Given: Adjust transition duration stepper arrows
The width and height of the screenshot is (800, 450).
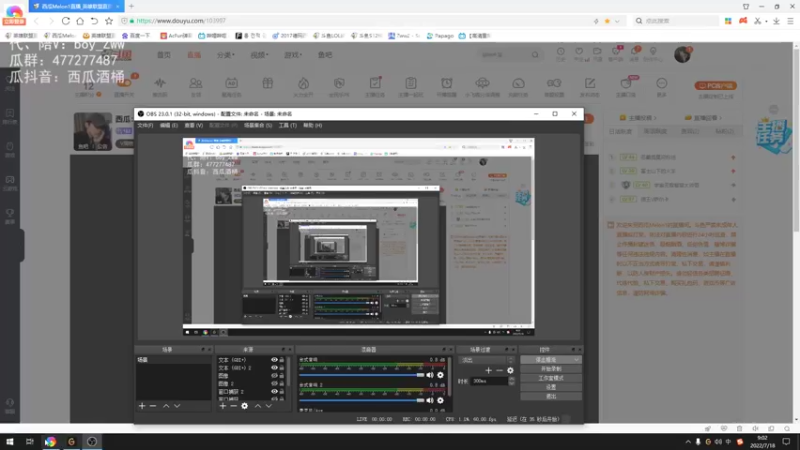Looking at the screenshot, I should (512, 381).
